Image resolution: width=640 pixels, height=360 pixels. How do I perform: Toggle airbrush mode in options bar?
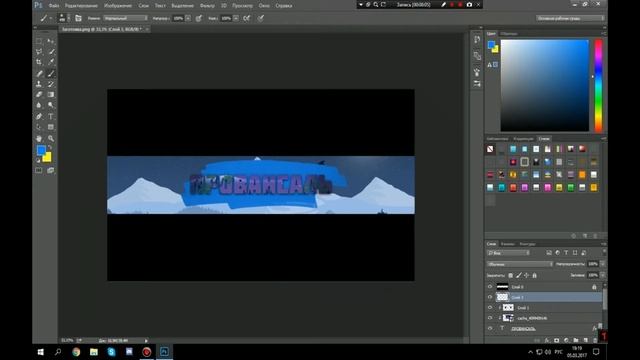click(247, 18)
